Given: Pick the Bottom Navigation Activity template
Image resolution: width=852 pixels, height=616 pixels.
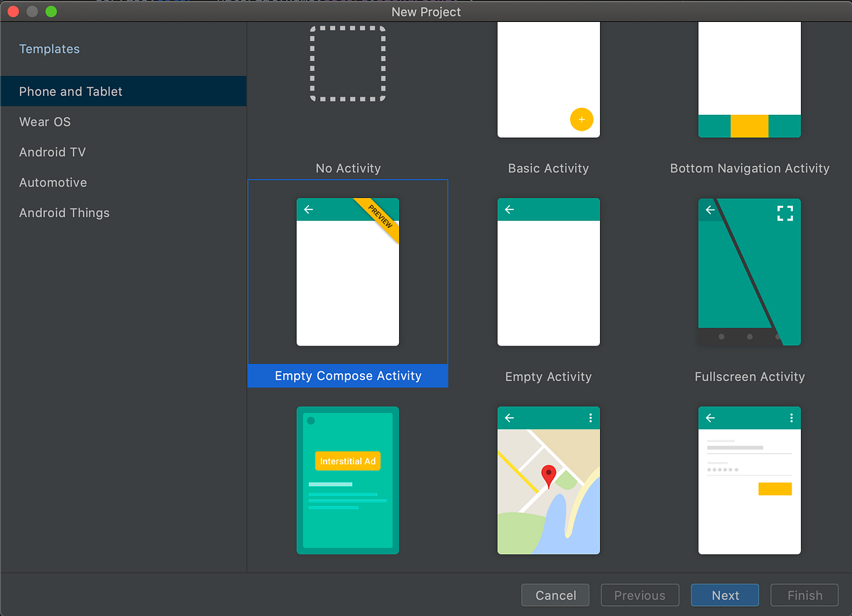Looking at the screenshot, I should [749, 78].
